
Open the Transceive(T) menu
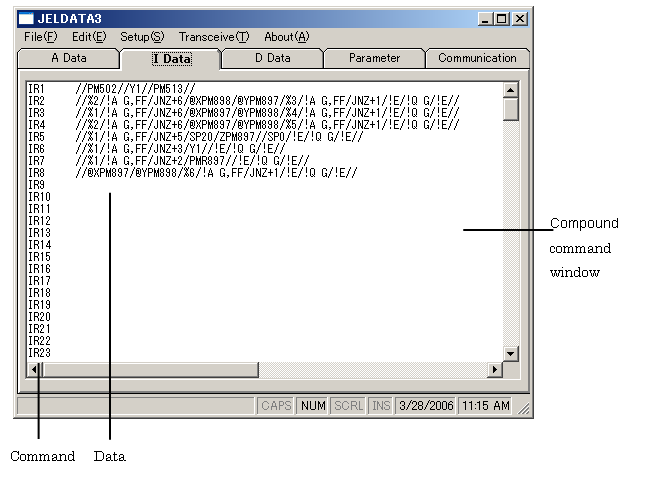point(214,37)
